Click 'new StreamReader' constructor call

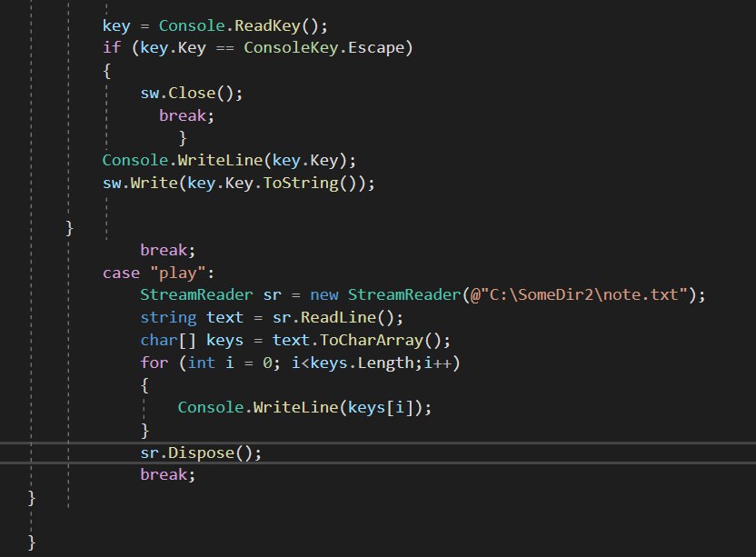coord(385,294)
